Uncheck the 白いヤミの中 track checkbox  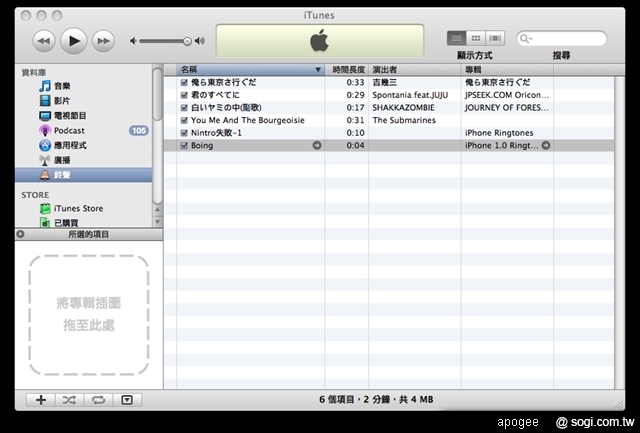[184, 108]
